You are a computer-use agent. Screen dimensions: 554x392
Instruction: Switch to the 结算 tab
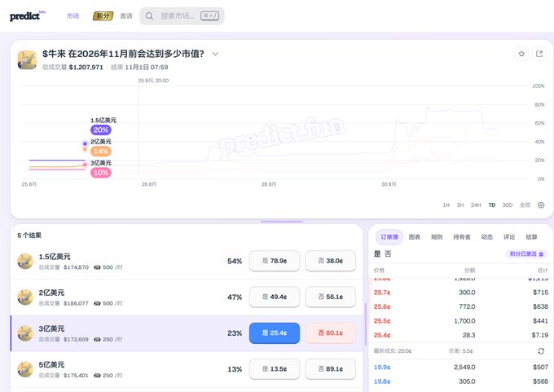pyautogui.click(x=531, y=237)
